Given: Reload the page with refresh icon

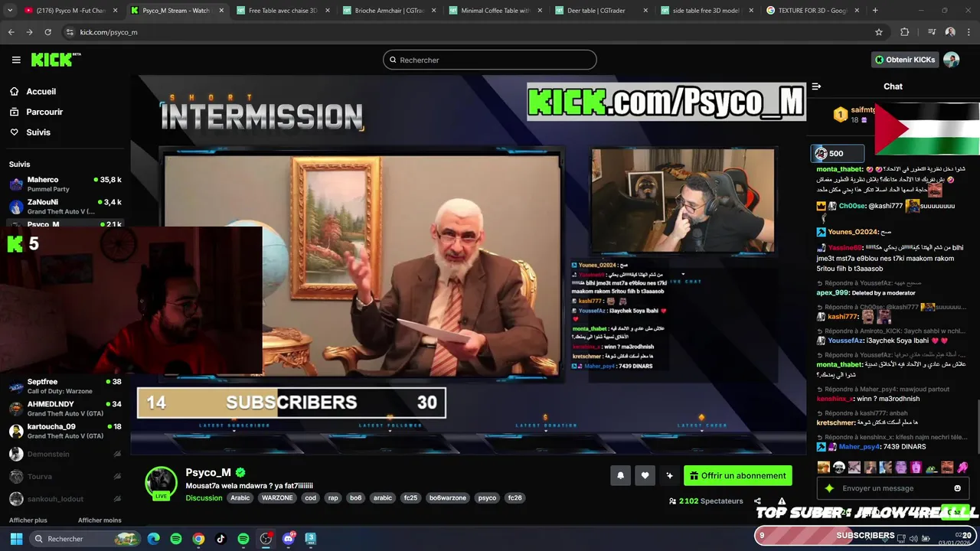Looking at the screenshot, I should [47, 32].
